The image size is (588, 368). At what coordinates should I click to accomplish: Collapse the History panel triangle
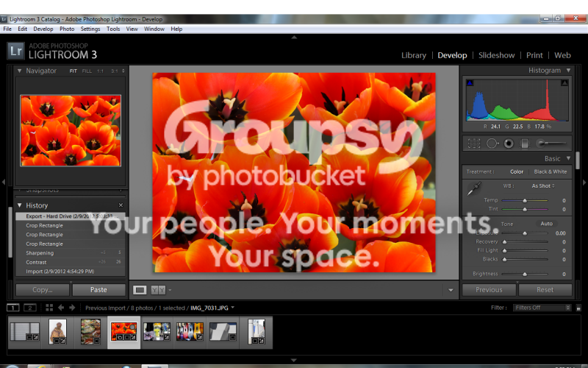click(x=19, y=205)
